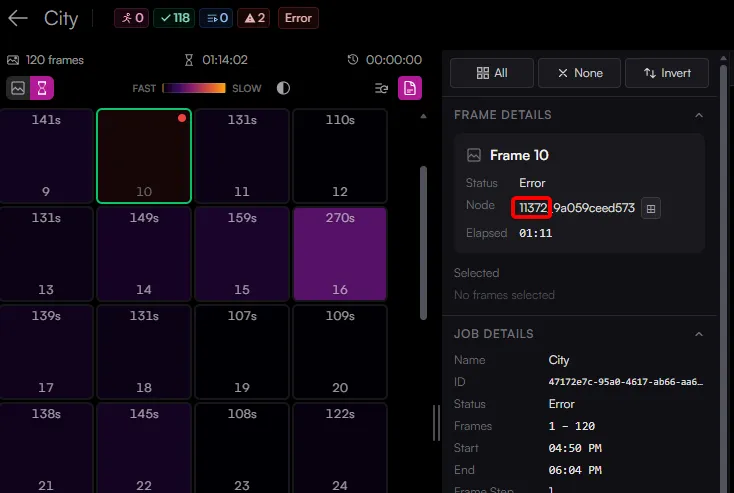The image size is (734, 493).
Task: Click the total render time 01:14:02
Action: [x=225, y=60]
